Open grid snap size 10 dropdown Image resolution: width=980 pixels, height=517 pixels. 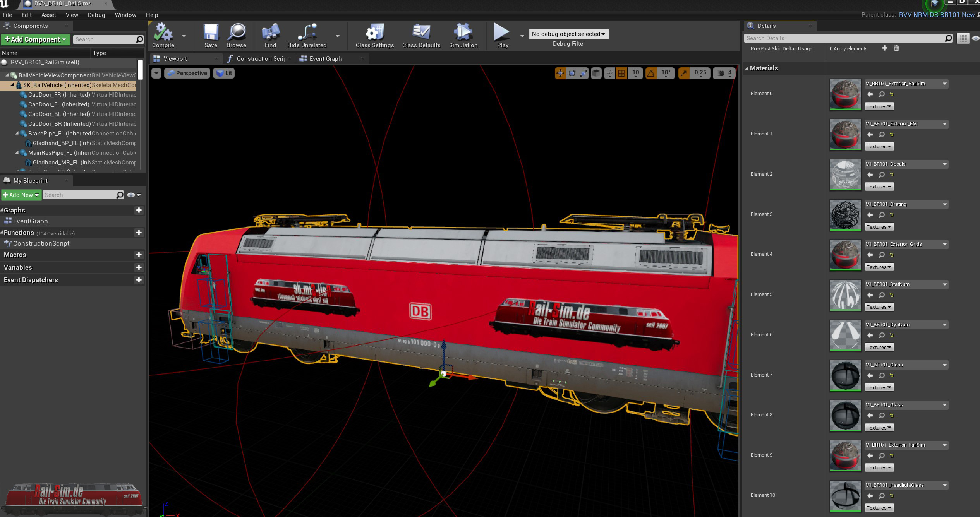pos(635,73)
